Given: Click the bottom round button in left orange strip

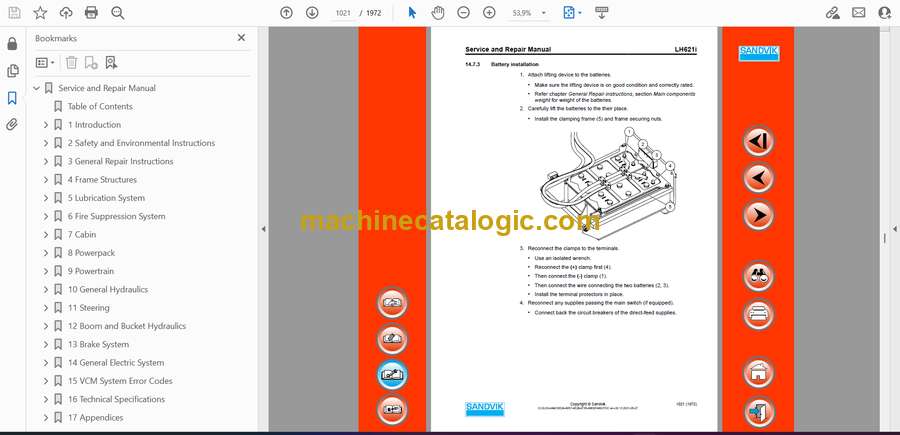Looking at the screenshot, I should pyautogui.click(x=392, y=410).
